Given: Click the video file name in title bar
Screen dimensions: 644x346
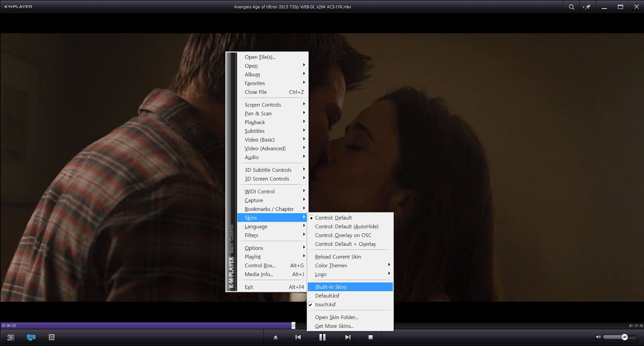Looking at the screenshot, I should click(x=293, y=7).
